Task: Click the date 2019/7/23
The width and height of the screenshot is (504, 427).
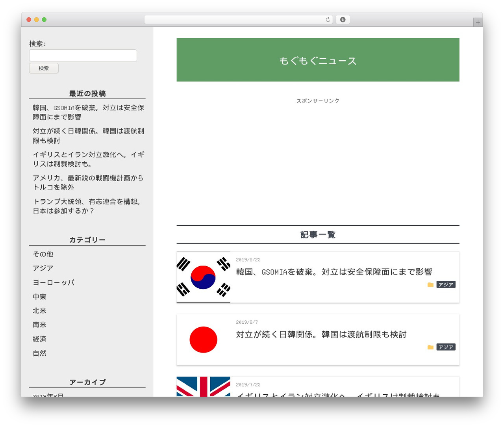Action: (248, 385)
